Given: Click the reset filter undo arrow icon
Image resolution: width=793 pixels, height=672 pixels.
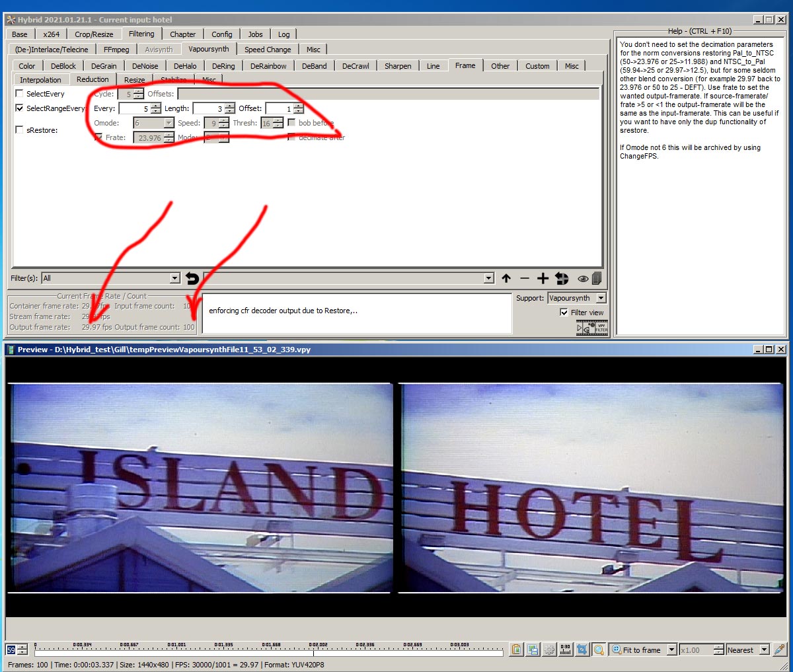Looking at the screenshot, I should (x=192, y=278).
